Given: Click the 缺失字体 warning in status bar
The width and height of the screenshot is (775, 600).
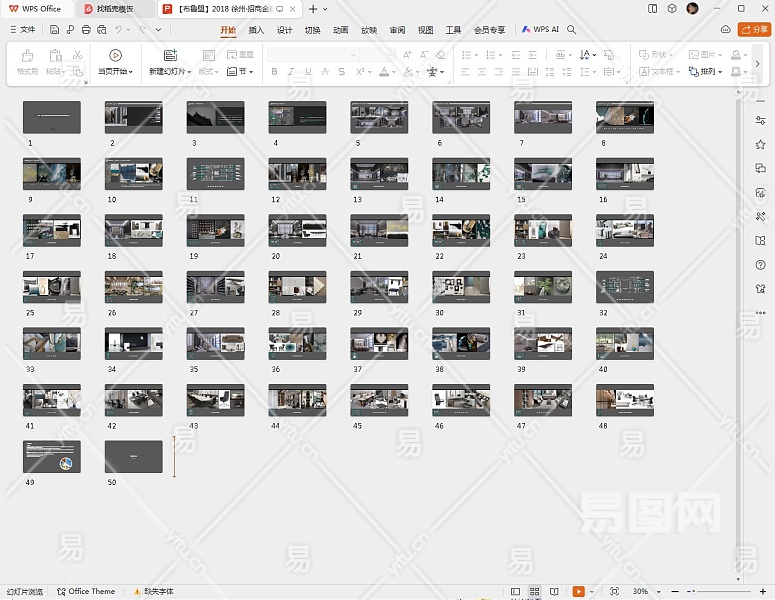Looking at the screenshot, I should pos(152,592).
